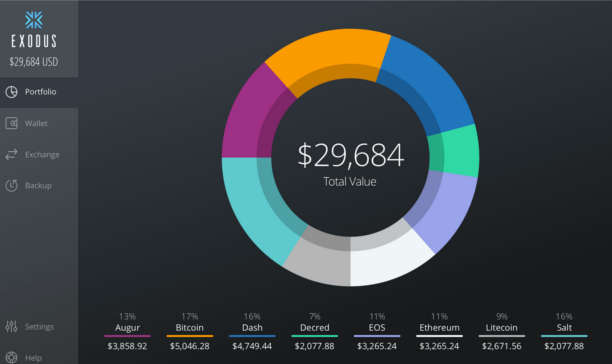612x364 pixels.
Task: Click the gray color bar under Litecoin
Action: click(x=502, y=336)
